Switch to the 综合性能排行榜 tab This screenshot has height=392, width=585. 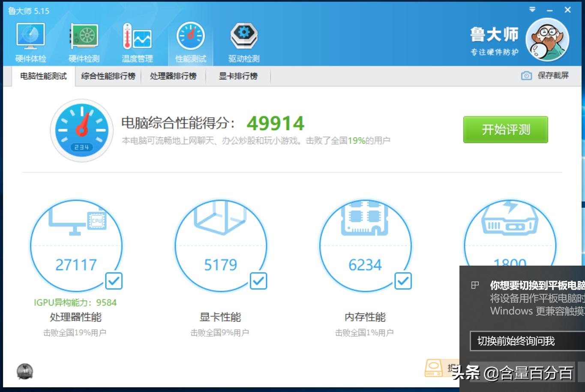tap(107, 75)
